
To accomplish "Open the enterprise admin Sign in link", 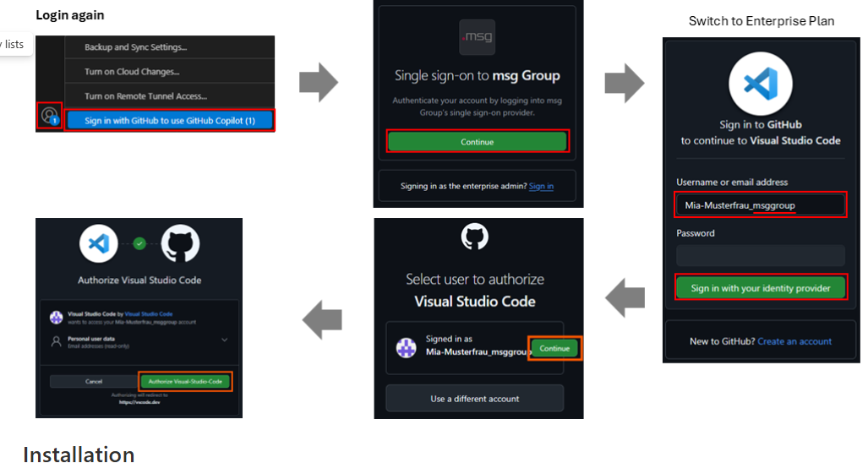I will tap(541, 187).
